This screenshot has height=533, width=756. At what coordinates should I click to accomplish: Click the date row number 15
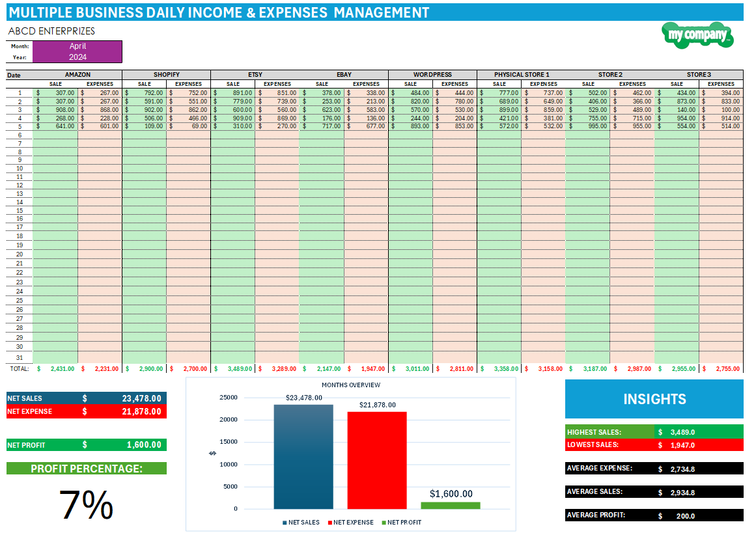point(20,211)
